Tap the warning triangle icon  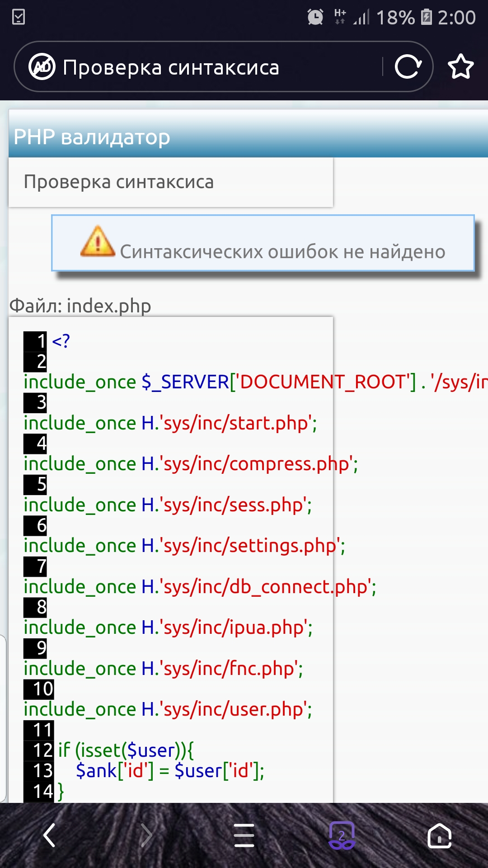click(98, 242)
